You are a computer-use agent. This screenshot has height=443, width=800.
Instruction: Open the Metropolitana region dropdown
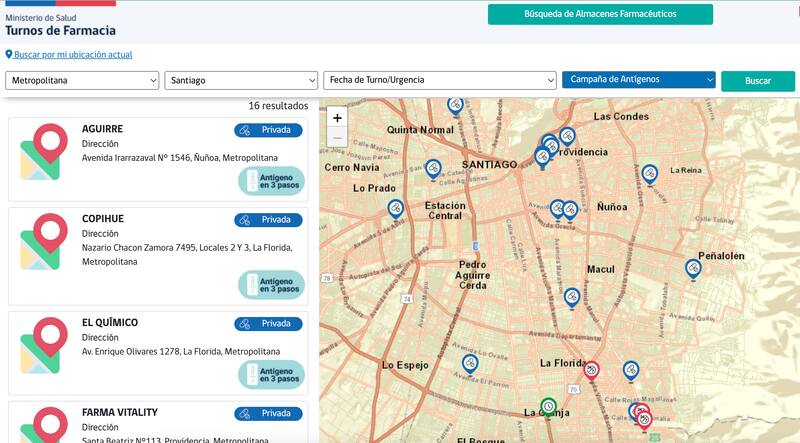coord(82,80)
